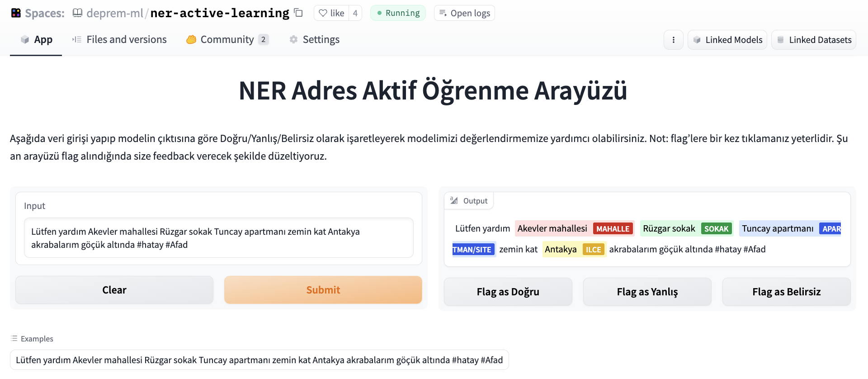The image size is (868, 379).
Task: Flag the output as Yanlış
Action: pyautogui.click(x=647, y=292)
